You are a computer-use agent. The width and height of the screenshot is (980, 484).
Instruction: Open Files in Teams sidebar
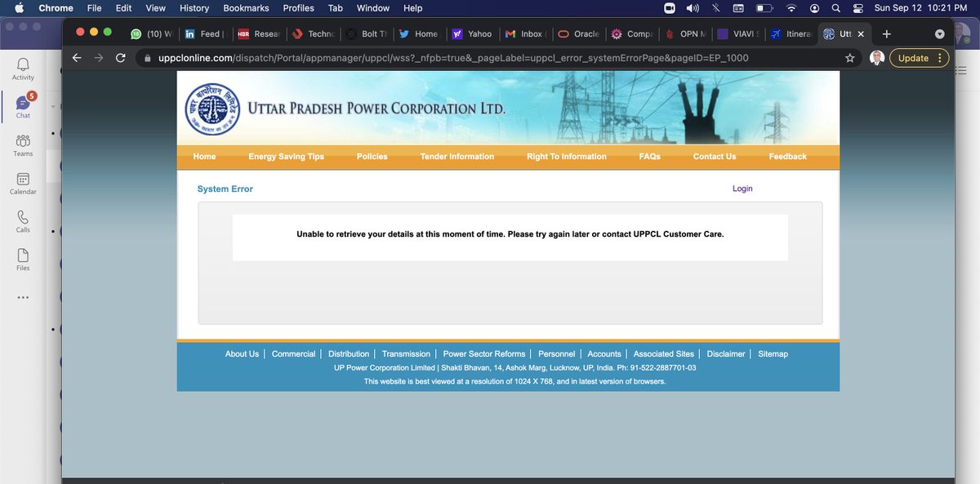pyautogui.click(x=23, y=260)
